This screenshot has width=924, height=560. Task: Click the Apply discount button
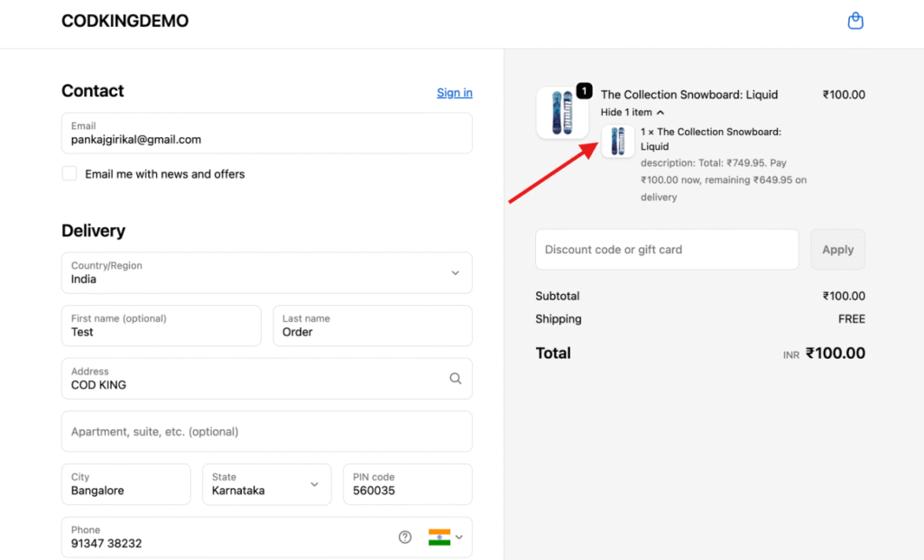click(x=837, y=250)
